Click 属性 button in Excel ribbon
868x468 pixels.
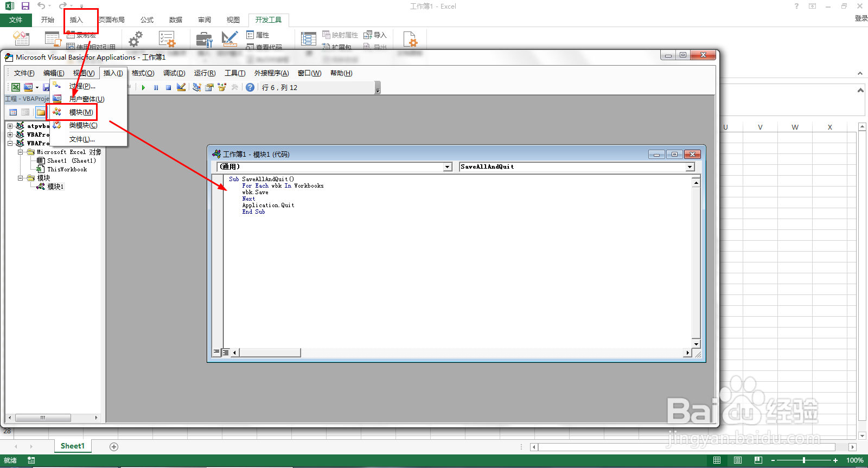[x=258, y=35]
